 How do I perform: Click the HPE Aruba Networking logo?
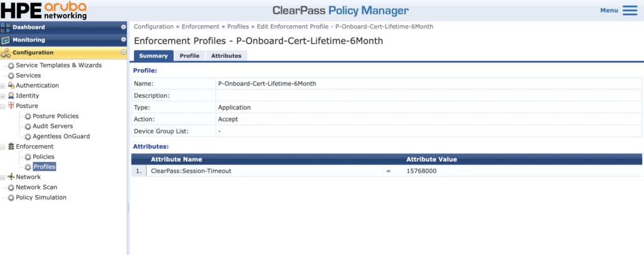(x=43, y=10)
